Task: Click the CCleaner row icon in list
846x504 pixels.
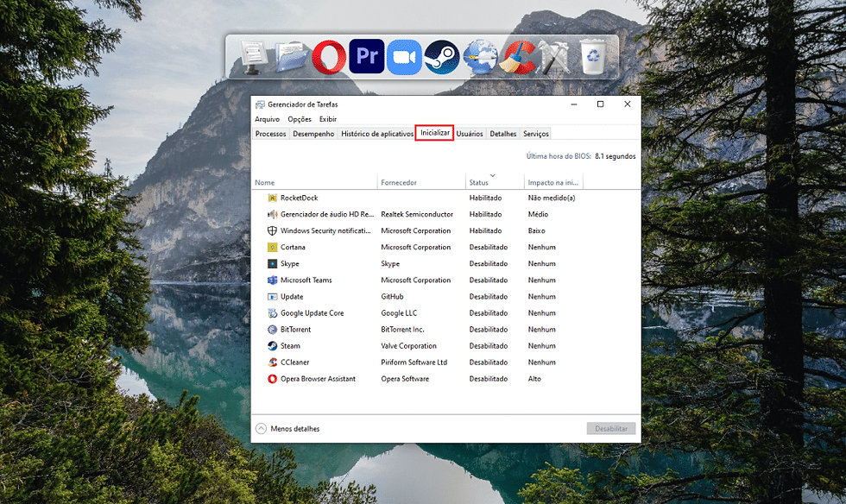Action: coord(273,362)
